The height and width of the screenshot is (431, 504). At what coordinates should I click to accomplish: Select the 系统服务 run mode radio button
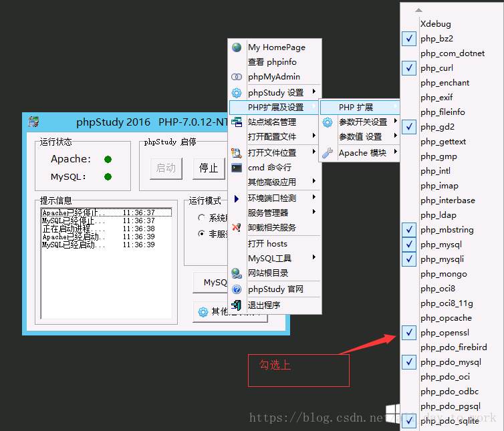(202, 218)
